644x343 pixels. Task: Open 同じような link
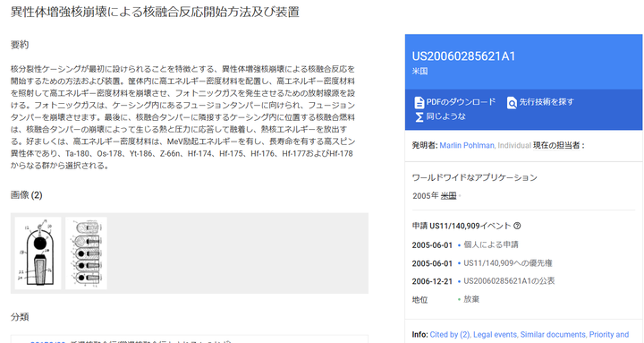click(x=445, y=116)
